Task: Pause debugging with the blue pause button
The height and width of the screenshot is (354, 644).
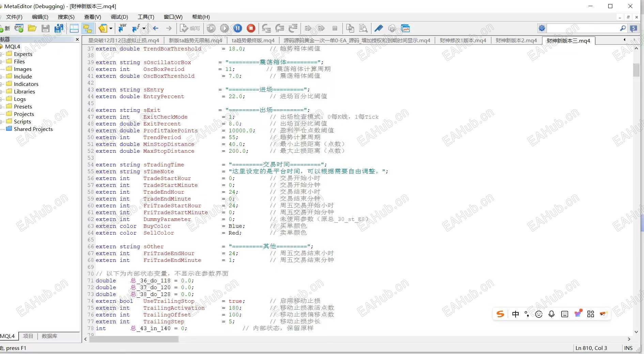Action: (x=237, y=29)
